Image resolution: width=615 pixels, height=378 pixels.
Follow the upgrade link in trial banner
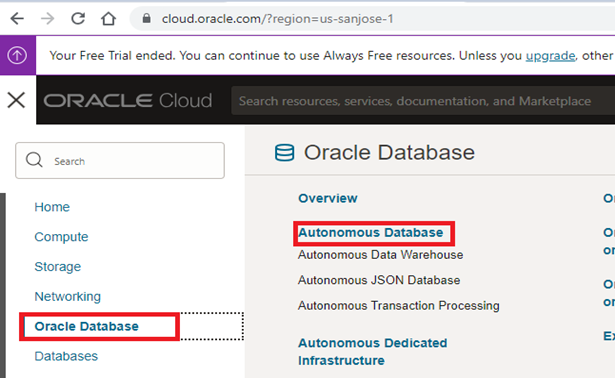coord(550,56)
